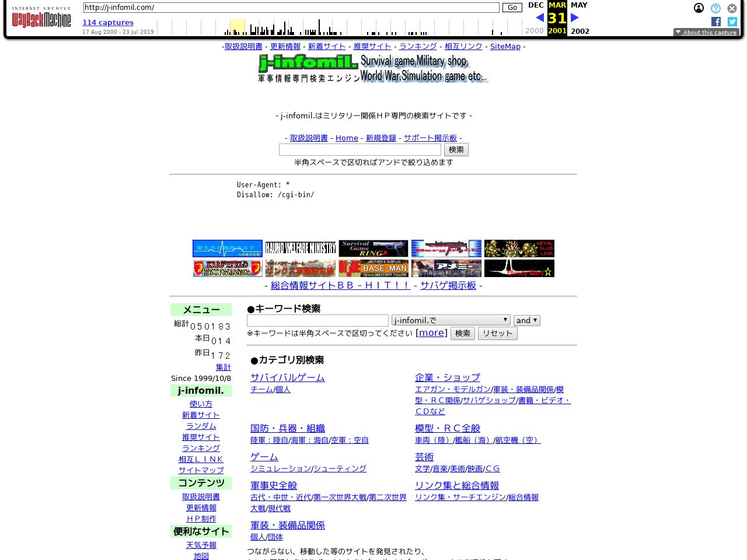Click the question mark help icon
Viewport: 747px width, 560px height.
715,8
